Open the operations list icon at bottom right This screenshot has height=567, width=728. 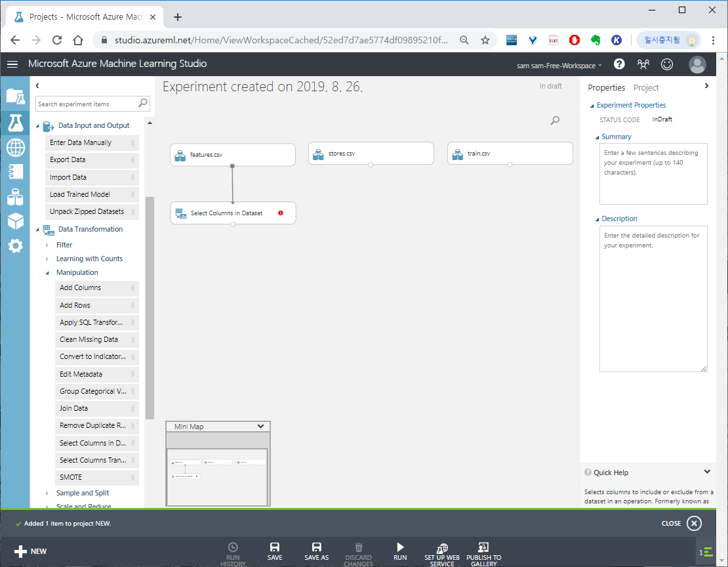pyautogui.click(x=706, y=552)
